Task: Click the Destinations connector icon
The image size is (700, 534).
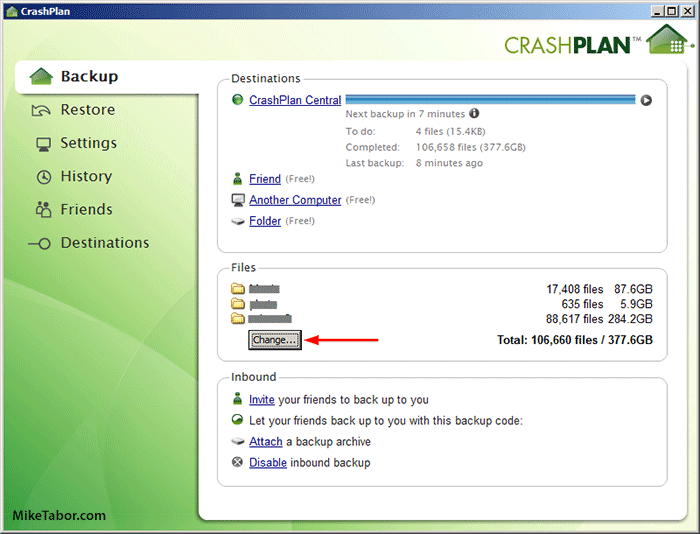Action: point(39,244)
